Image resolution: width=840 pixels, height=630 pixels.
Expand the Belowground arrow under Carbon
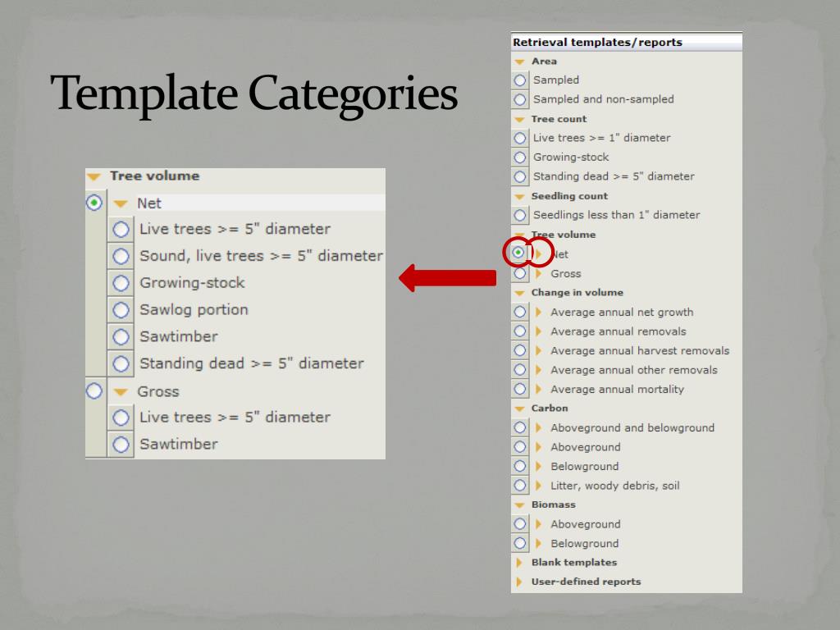[x=539, y=466]
